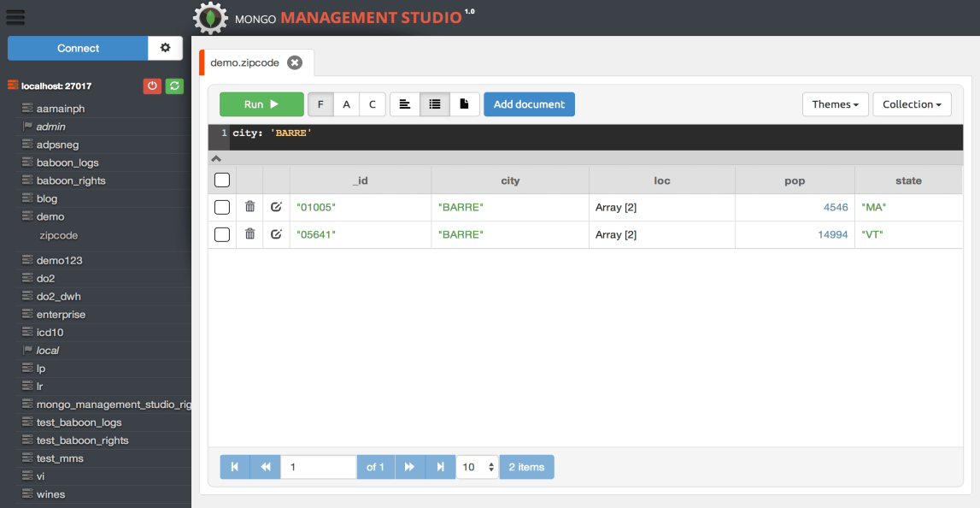
Task: Open the Themes dropdown
Action: point(835,104)
